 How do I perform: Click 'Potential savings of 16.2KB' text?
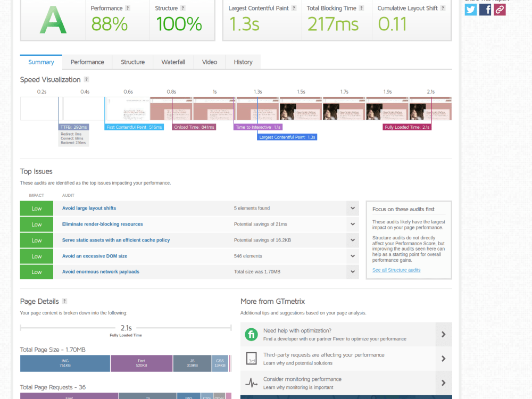point(262,240)
